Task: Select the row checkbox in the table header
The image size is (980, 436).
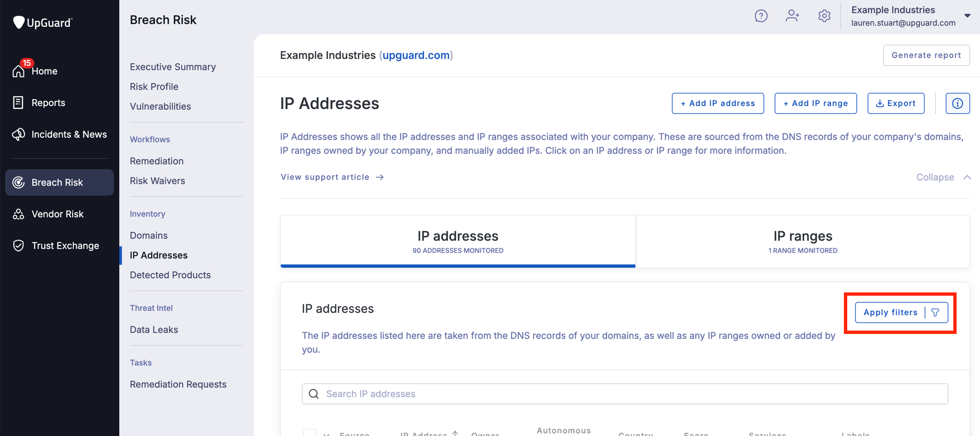Action: click(x=310, y=433)
